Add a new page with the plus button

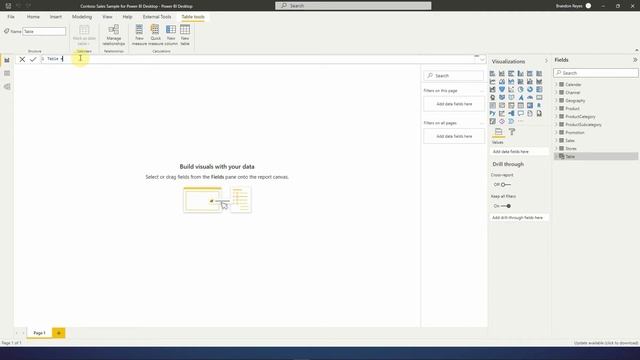pyautogui.click(x=58, y=333)
